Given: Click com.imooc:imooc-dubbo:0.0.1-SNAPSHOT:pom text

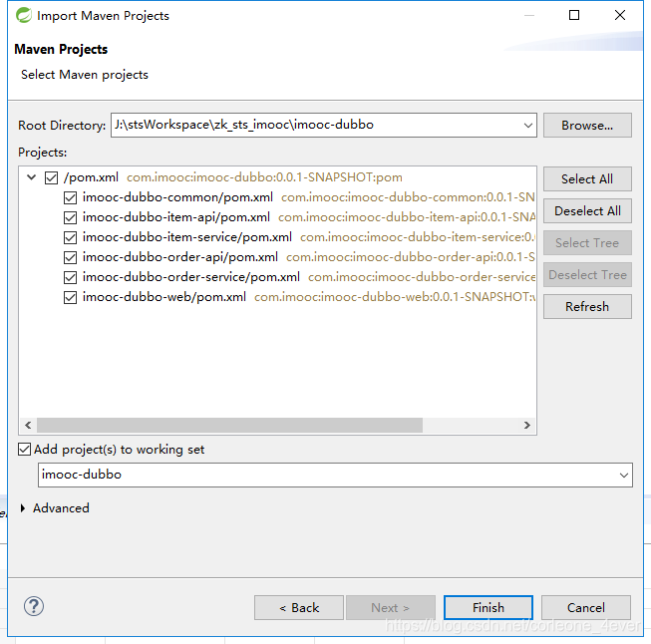Looking at the screenshot, I should (x=264, y=177).
